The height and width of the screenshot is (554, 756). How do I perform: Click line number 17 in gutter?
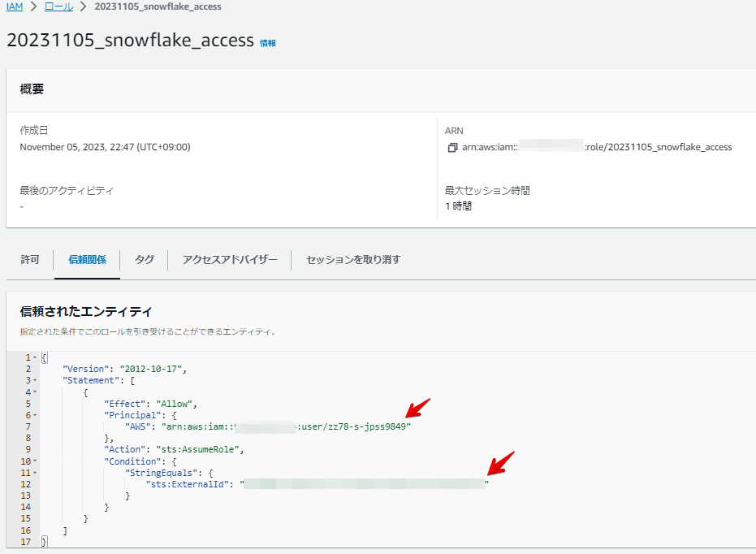(x=25, y=542)
